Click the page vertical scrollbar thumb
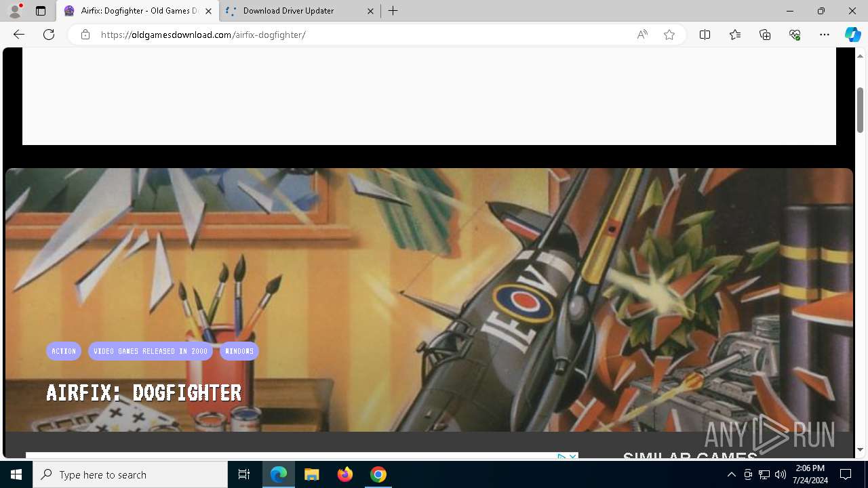The width and height of the screenshot is (868, 488). [860, 110]
